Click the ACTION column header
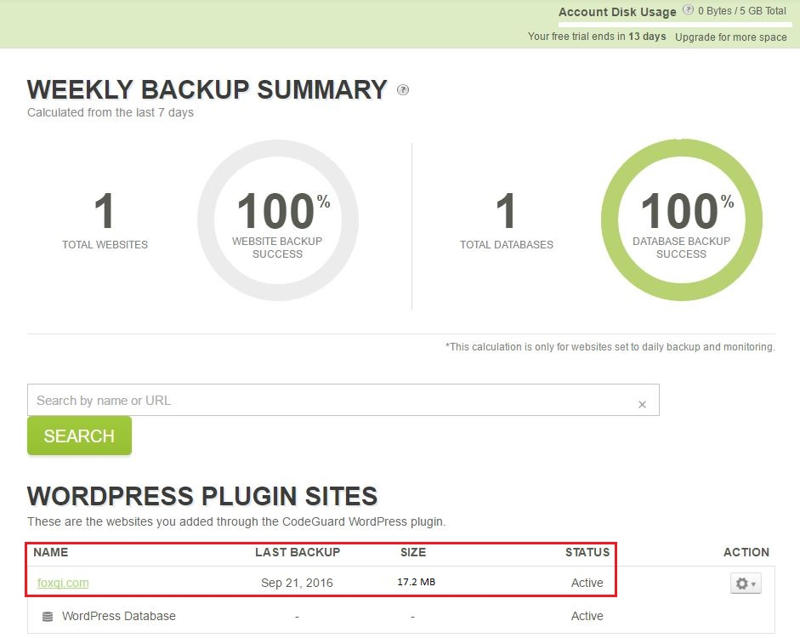The height and width of the screenshot is (638, 800). (x=746, y=552)
